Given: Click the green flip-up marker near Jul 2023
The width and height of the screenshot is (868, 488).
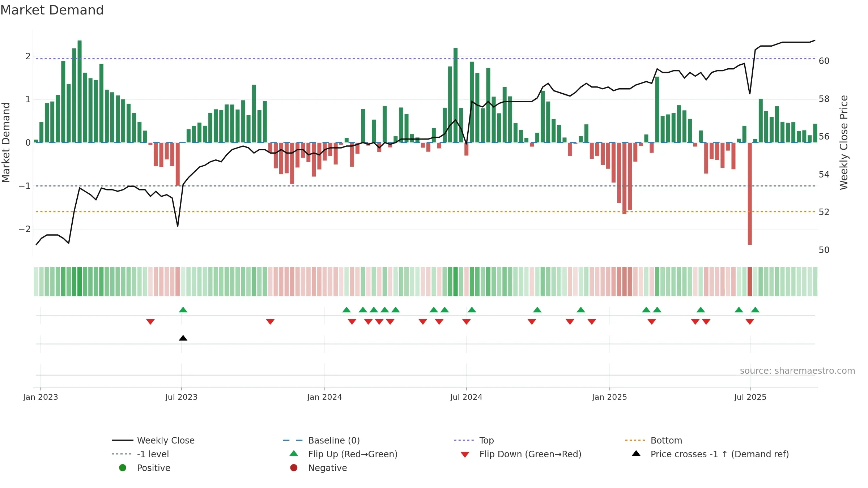Looking at the screenshot, I should [x=183, y=310].
